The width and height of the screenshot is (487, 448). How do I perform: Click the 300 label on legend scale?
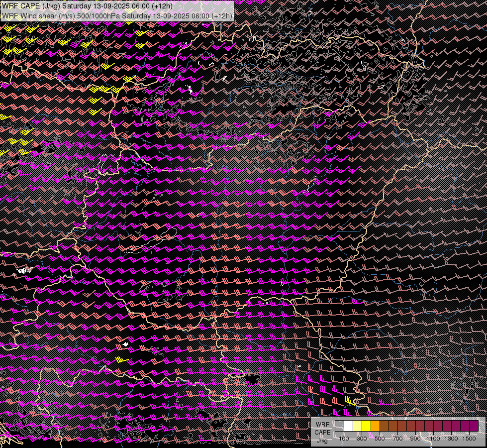[x=362, y=439]
